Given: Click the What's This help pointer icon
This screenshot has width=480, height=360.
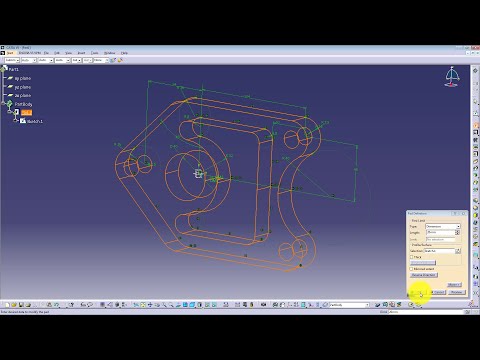Looking at the screenshot, I should coord(71,305).
